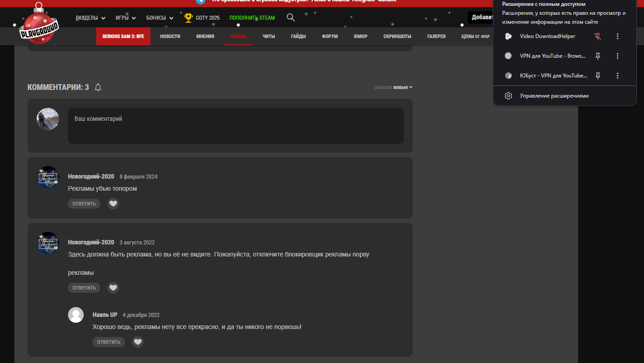Open Новогодний-2020 profile from 8 февраля 2024 comment

click(x=91, y=177)
